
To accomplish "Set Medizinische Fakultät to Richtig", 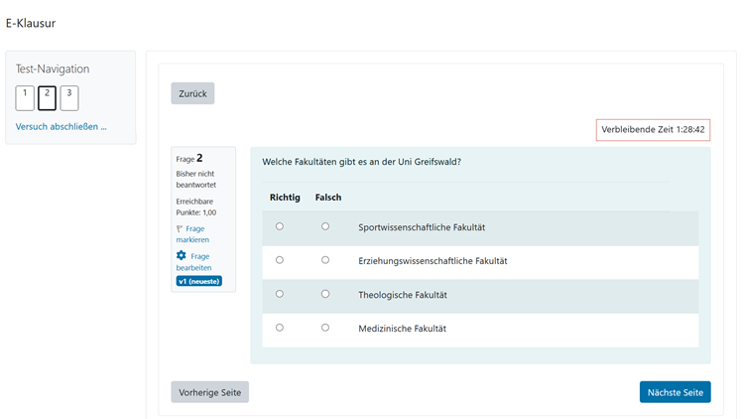I will point(279,328).
